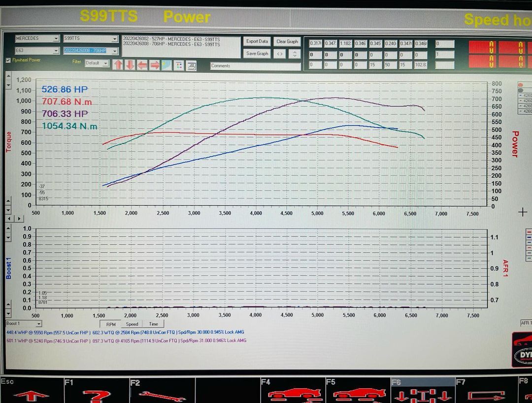
Task: Click the 1054.34 N.m legend label
Action: tap(69, 126)
